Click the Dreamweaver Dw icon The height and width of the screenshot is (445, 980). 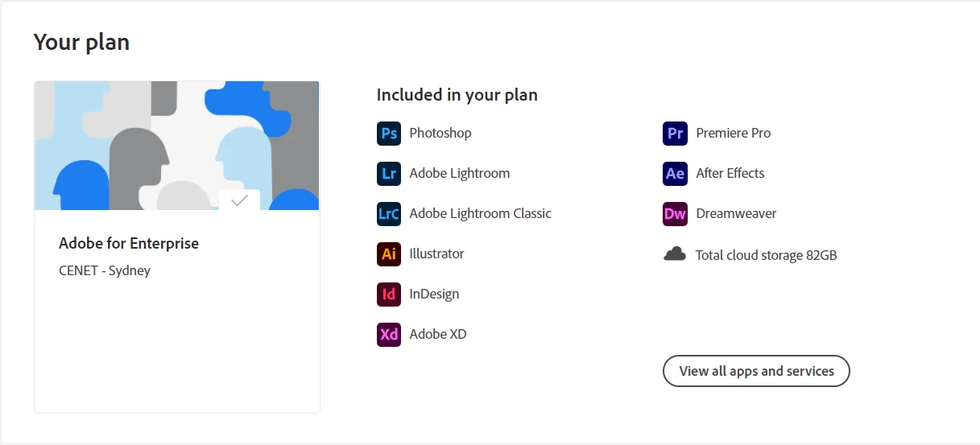pyautogui.click(x=676, y=213)
